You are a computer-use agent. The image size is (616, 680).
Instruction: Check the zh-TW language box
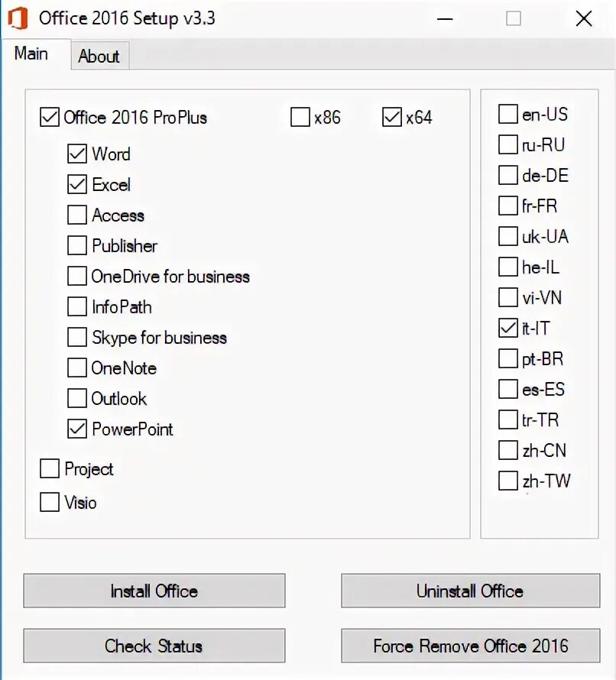point(508,481)
